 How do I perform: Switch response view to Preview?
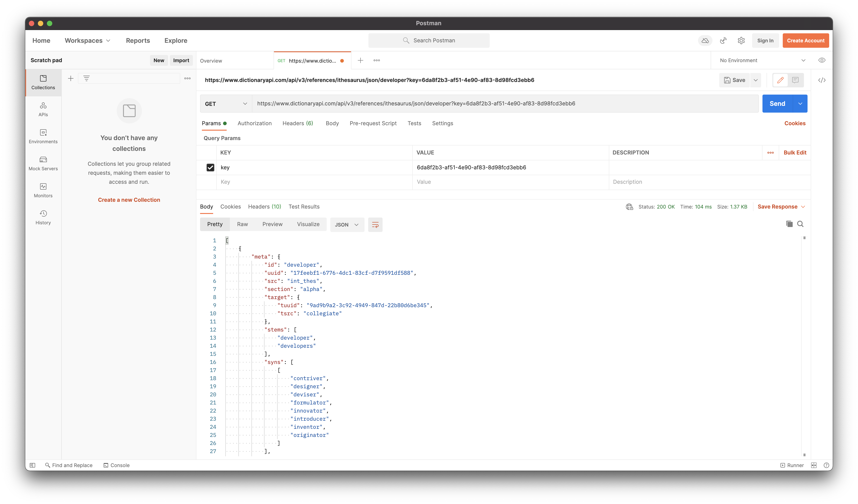[x=272, y=224]
